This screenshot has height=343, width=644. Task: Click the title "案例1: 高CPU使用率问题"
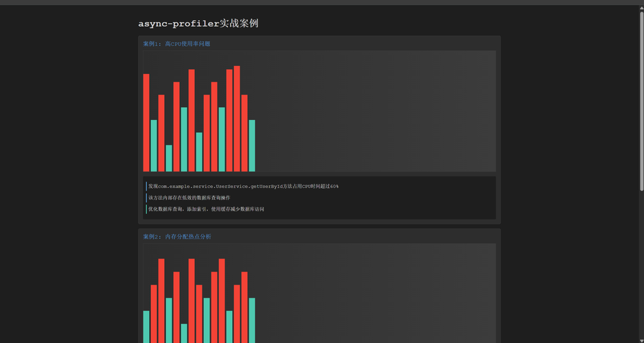176,44
